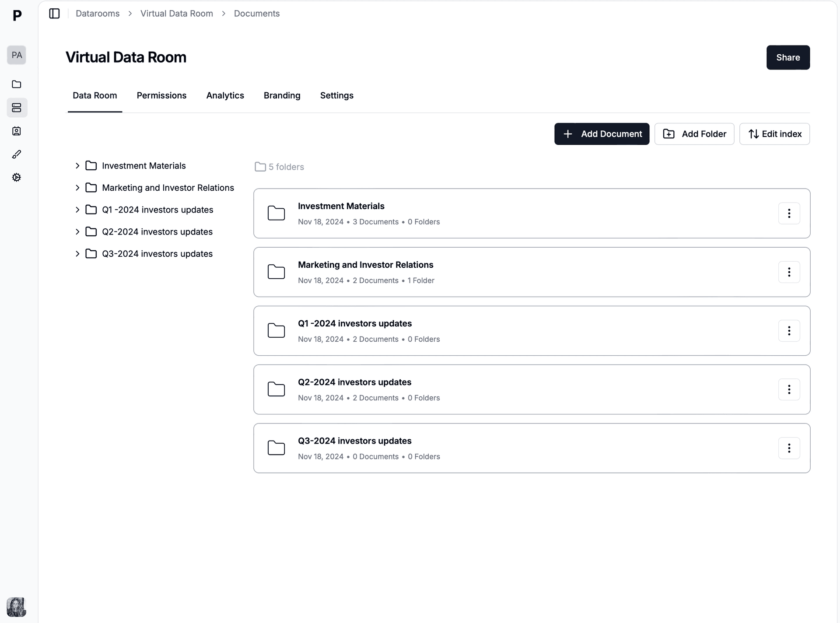The width and height of the screenshot is (840, 623).
Task: Navigate to Datarooms via breadcrumb link
Action: 97,14
